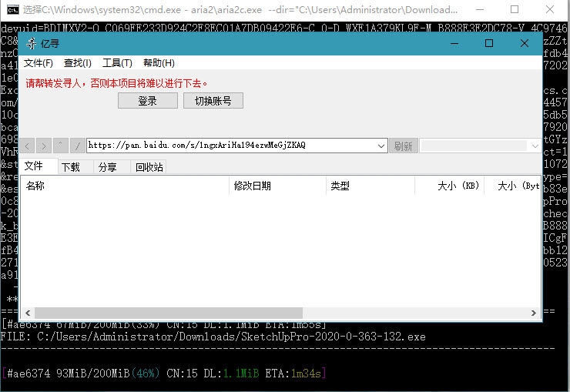570x392 pixels.
Task: Click the root slash path button
Action: 78,146
